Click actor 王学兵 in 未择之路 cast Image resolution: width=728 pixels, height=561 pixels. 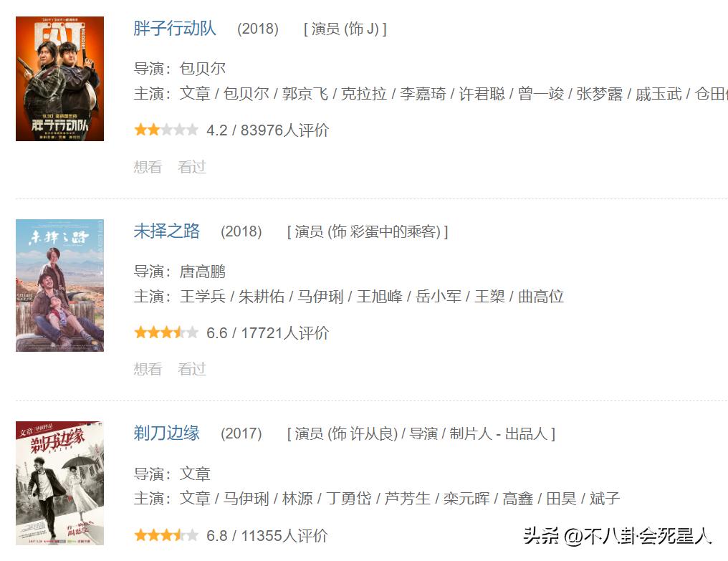[203, 297]
